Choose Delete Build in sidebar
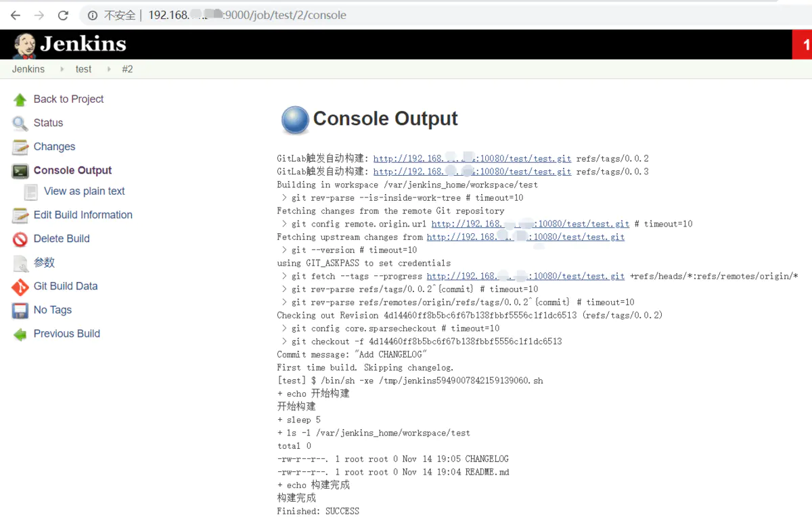 (62, 238)
